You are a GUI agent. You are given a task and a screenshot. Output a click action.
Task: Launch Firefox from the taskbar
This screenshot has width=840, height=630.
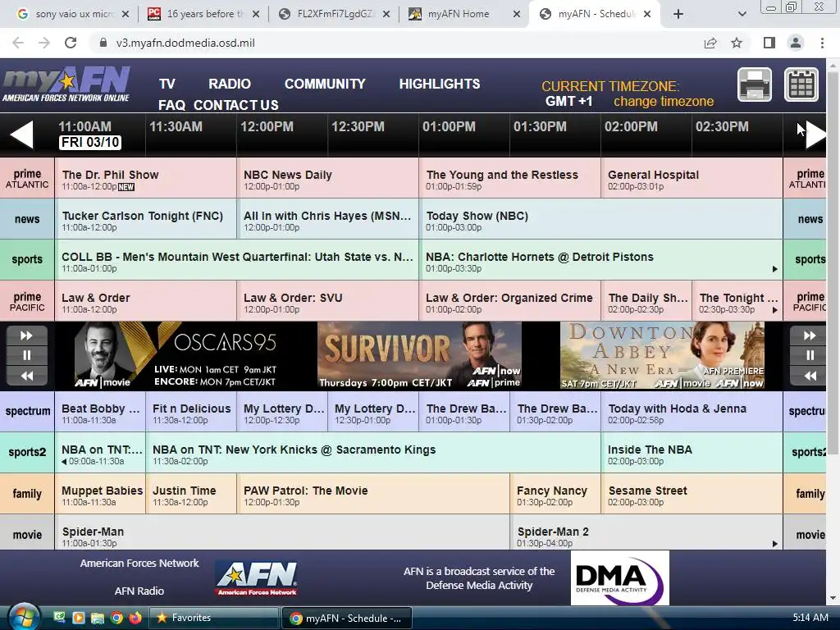(x=135, y=618)
